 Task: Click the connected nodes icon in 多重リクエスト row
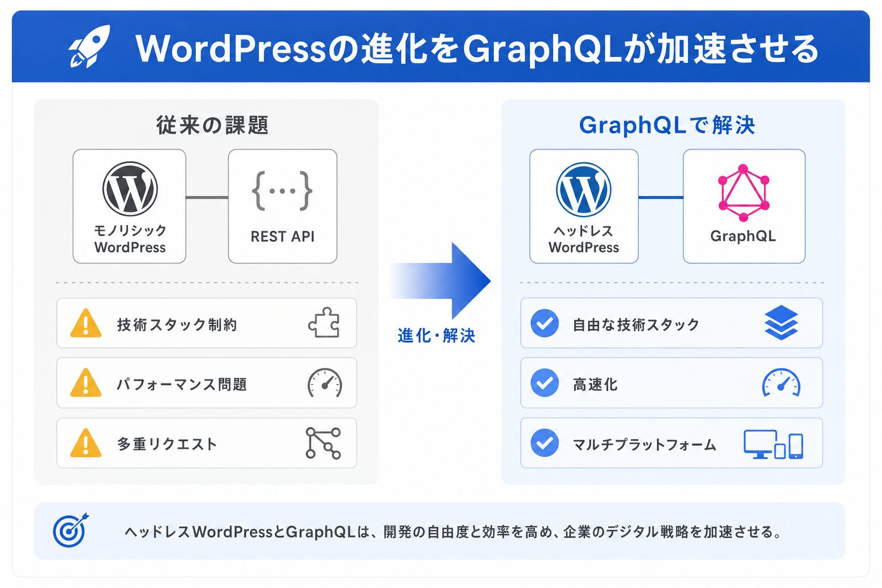point(323,443)
